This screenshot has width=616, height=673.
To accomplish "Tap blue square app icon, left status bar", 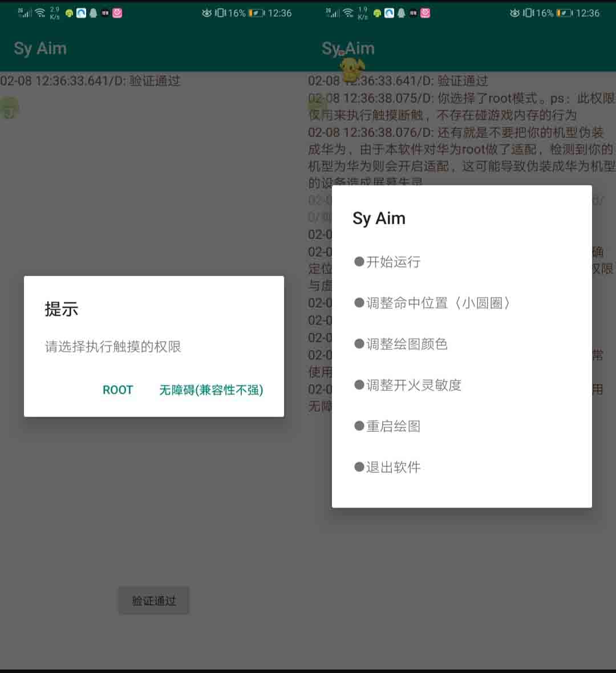I will point(81,13).
